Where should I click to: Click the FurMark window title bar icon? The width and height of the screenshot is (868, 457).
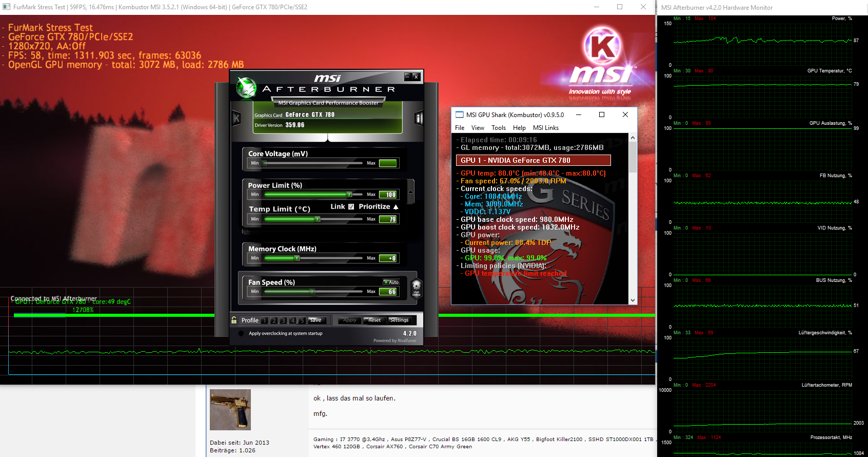(x=7, y=7)
